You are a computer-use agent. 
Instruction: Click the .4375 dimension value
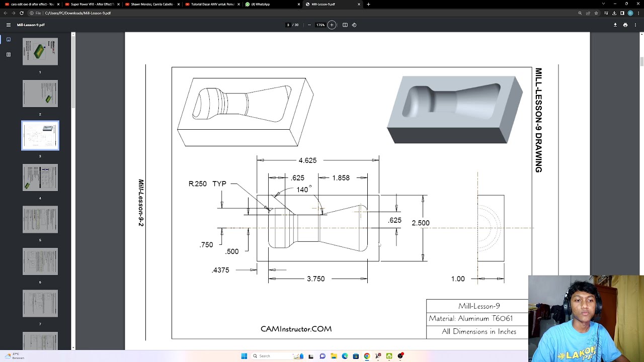(x=220, y=270)
